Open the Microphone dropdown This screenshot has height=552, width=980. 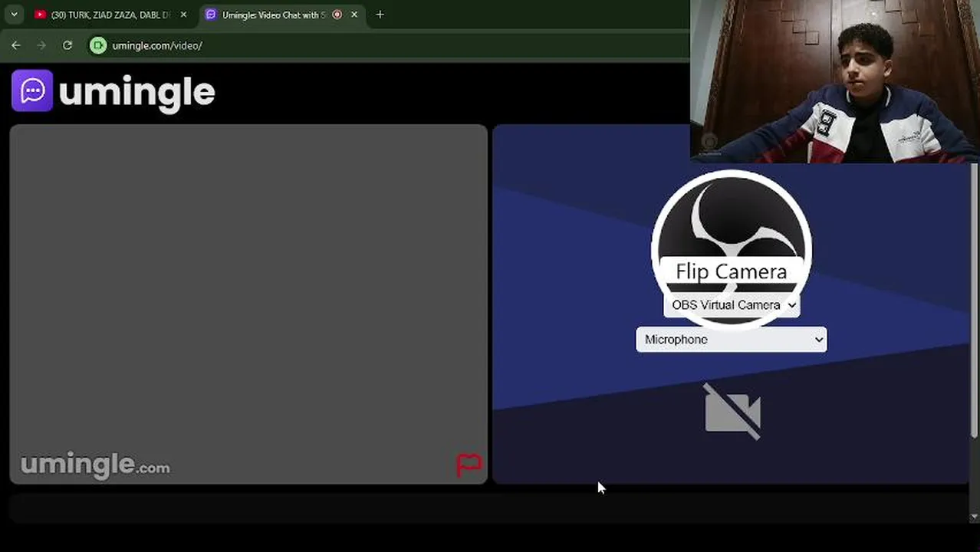click(732, 340)
